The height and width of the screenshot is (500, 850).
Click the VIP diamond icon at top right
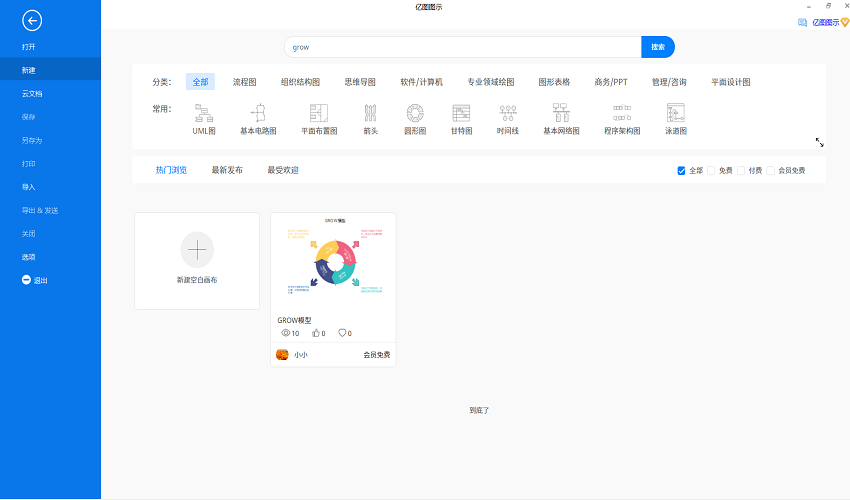point(845,22)
